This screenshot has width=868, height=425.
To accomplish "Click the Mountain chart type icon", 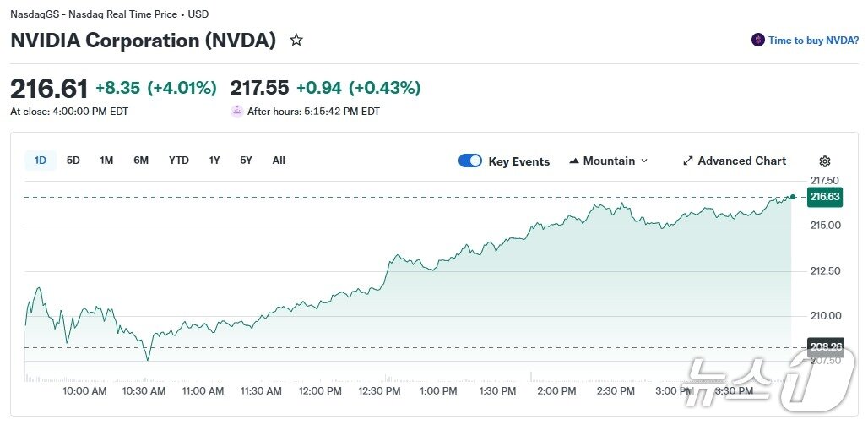I will pos(574,161).
